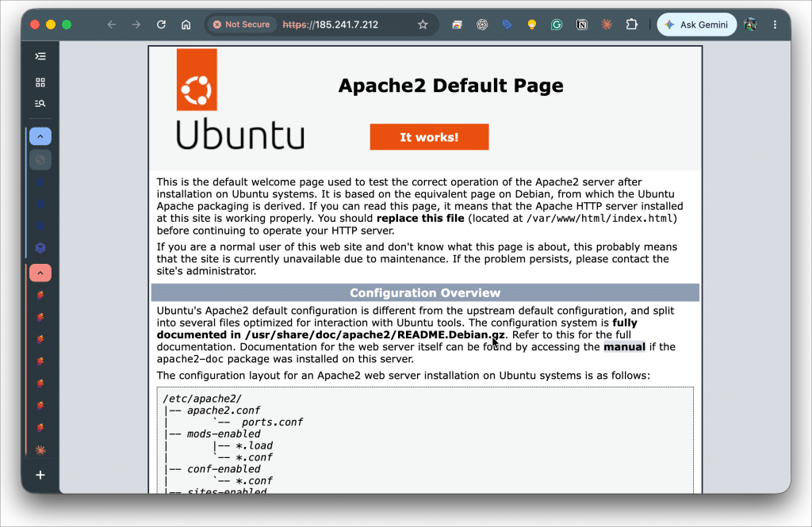812x527 pixels.
Task: Click the README.Debian.gz path text
Action: pyautogui.click(x=375, y=335)
